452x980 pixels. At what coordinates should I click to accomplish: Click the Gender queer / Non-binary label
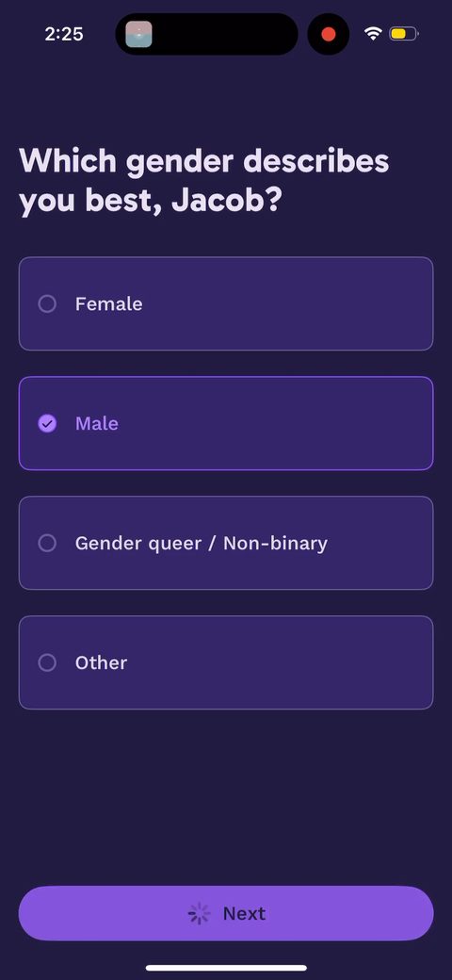tap(201, 543)
